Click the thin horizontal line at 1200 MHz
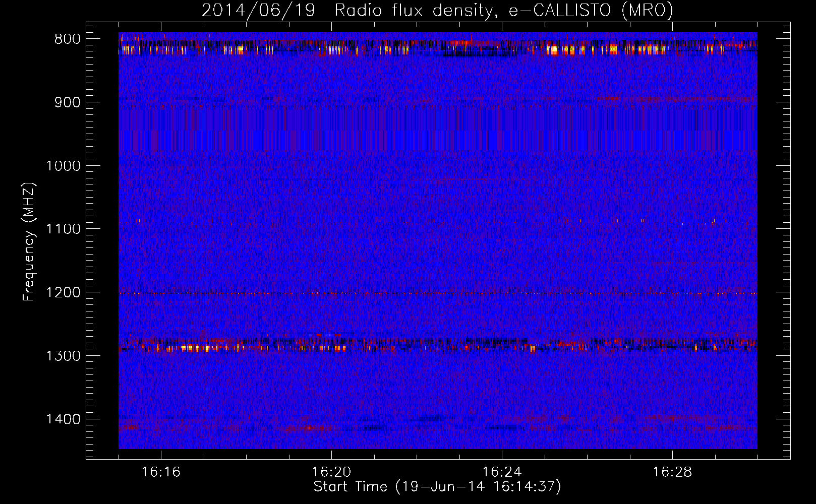The image size is (816, 504). tap(438, 293)
